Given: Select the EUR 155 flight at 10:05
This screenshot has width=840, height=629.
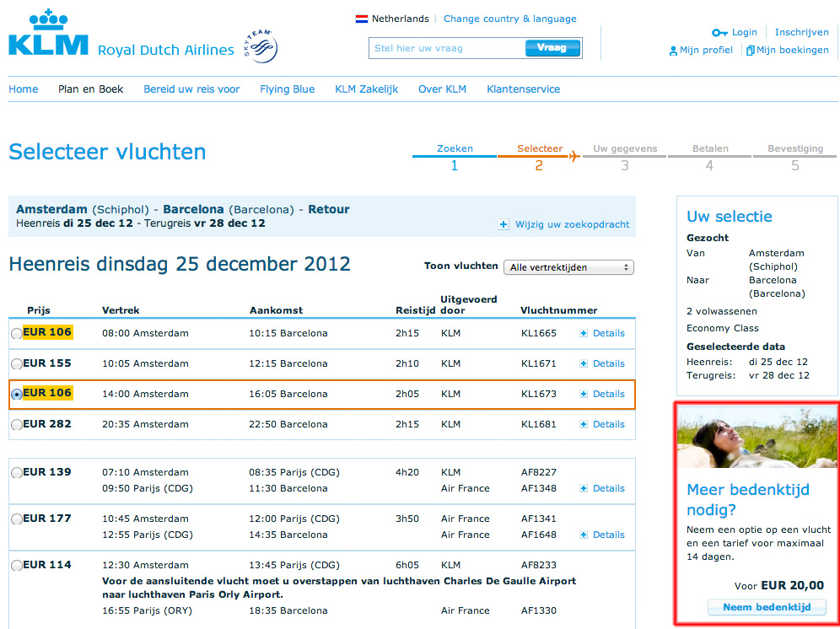Looking at the screenshot, I should pos(16,364).
